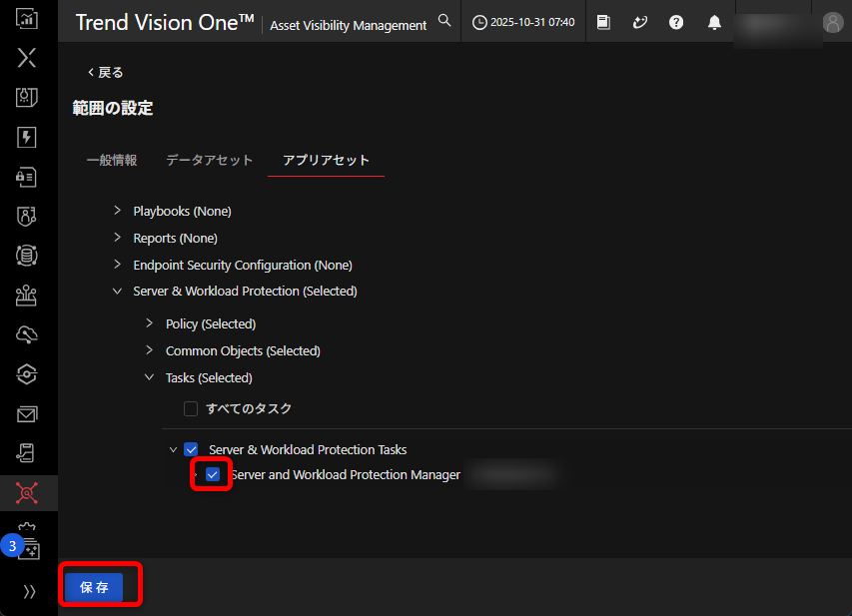Toggle the すべてのタスク checkbox

point(191,408)
